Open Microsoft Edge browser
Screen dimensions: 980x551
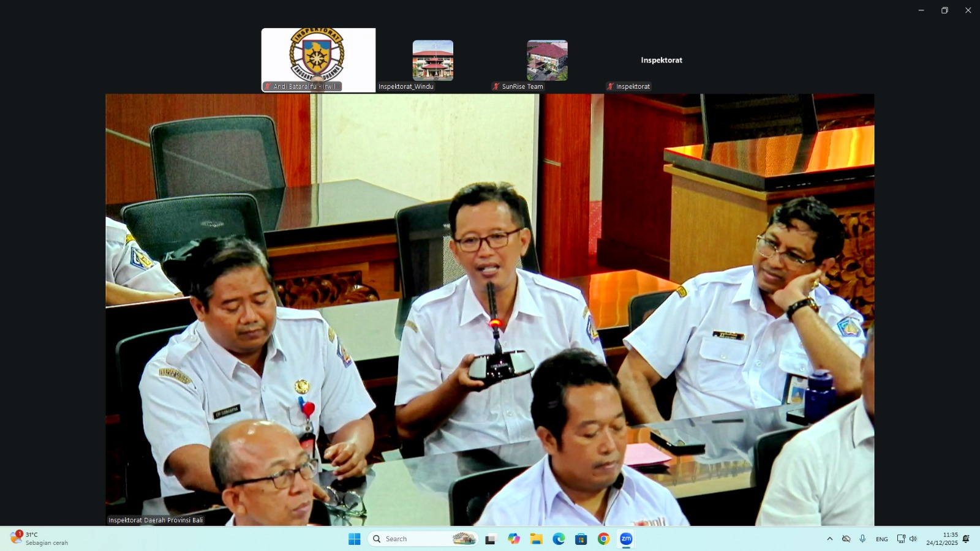pyautogui.click(x=559, y=539)
